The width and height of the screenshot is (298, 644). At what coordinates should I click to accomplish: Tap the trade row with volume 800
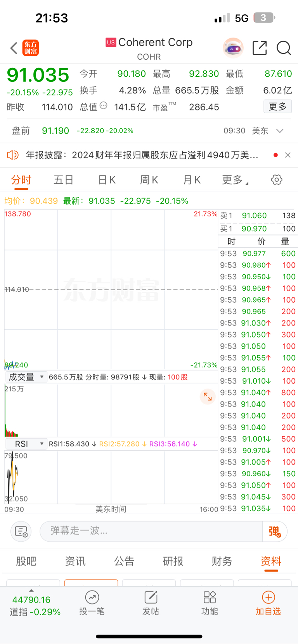(x=258, y=393)
